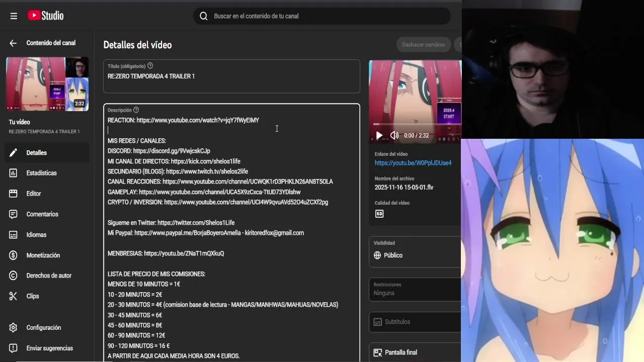Screen dimensions: 644x362
Task: Click the Público globe icon
Action: [377, 255]
